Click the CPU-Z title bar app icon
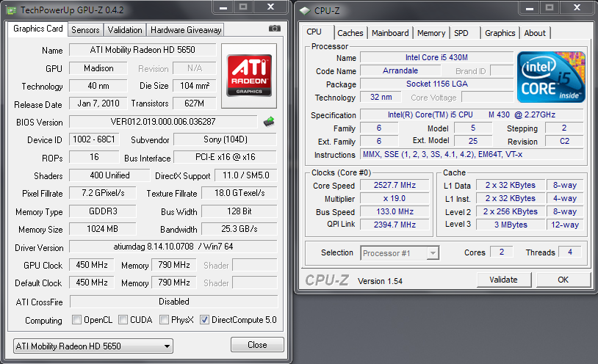 [305, 11]
